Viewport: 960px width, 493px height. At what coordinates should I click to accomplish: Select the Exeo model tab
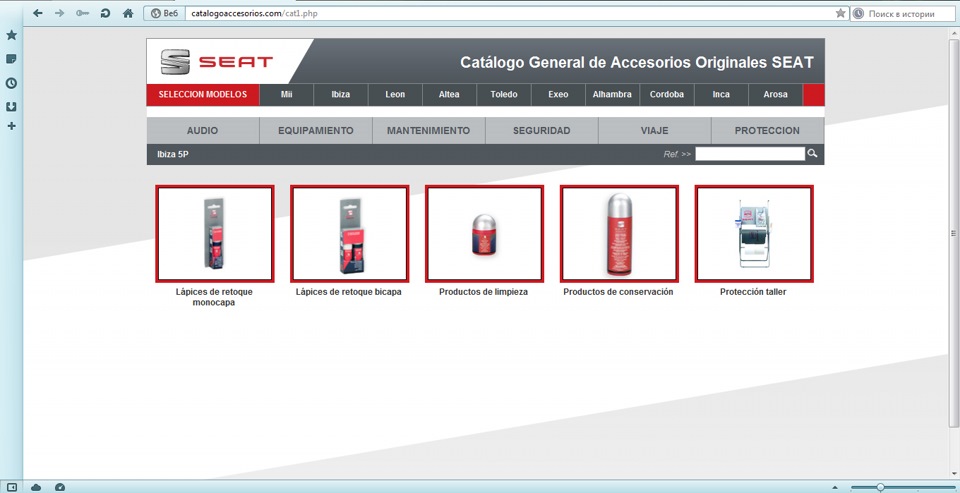point(558,95)
